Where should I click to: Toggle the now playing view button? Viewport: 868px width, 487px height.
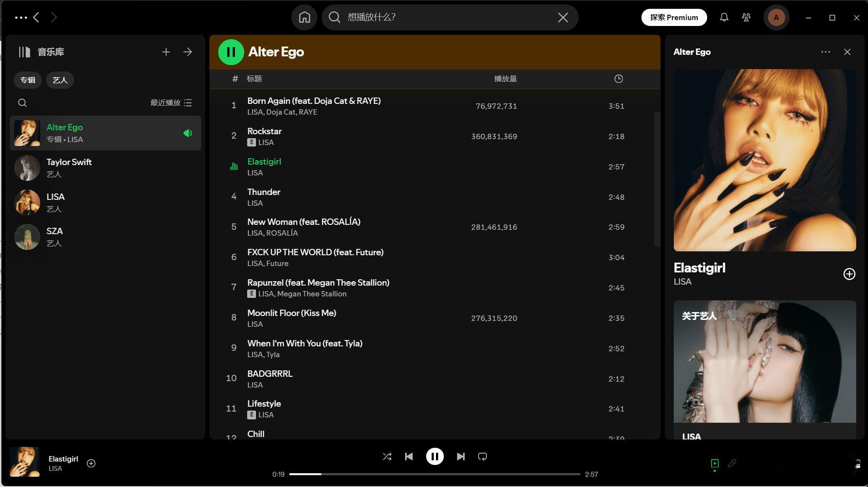coord(715,463)
